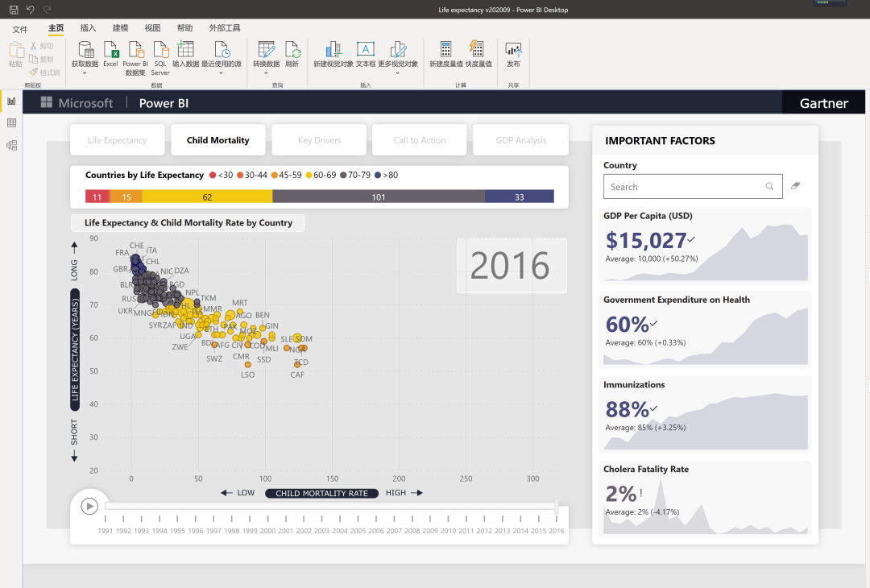Click the Country search input field
Image resolution: width=870 pixels, height=588 pixels.
click(693, 186)
